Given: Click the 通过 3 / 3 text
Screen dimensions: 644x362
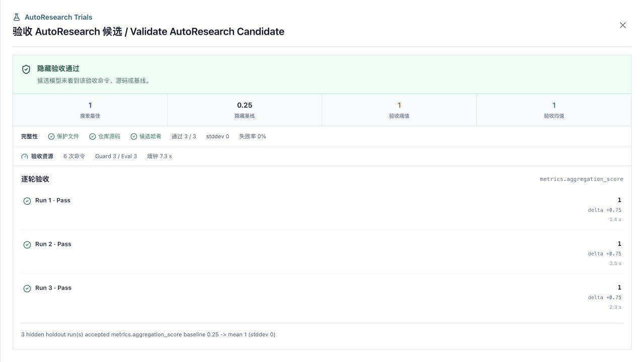Looking at the screenshot, I should [184, 136].
